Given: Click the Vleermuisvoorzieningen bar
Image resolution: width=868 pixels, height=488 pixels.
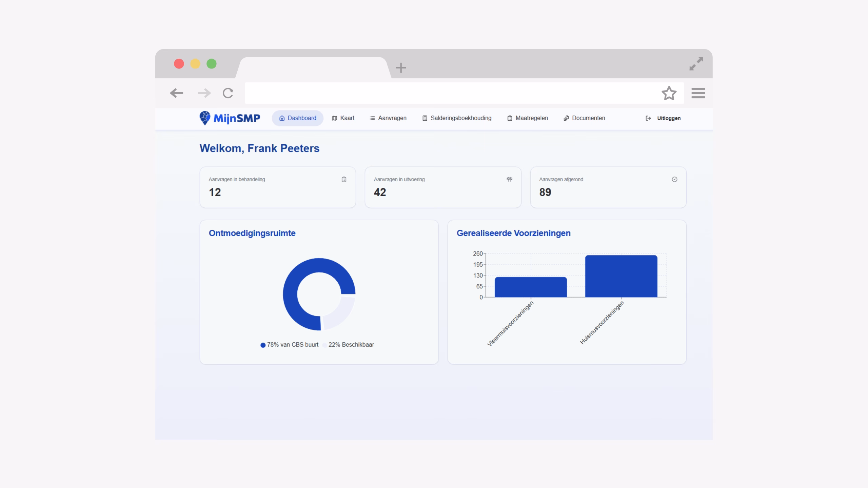Looking at the screenshot, I should pos(531,287).
